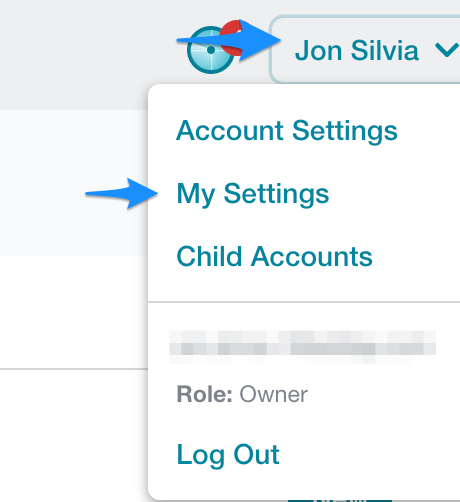Open Account Settings from the menu
The image size is (460, 502).
tap(287, 131)
